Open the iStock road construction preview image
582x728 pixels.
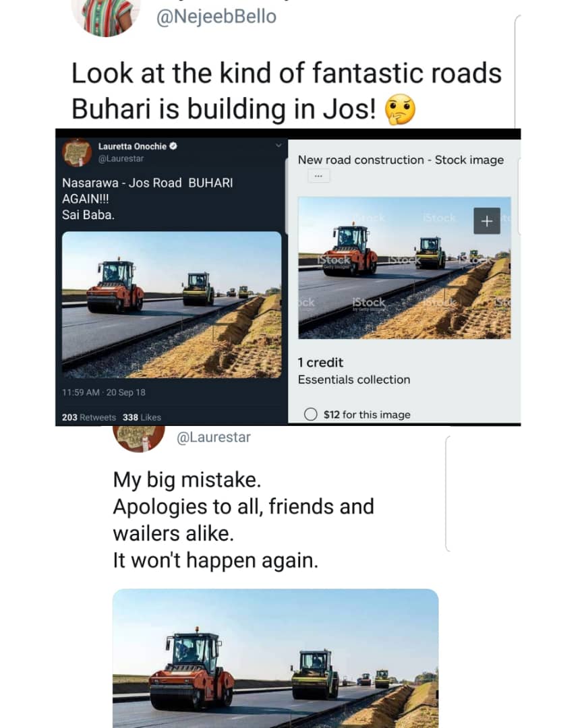point(404,268)
